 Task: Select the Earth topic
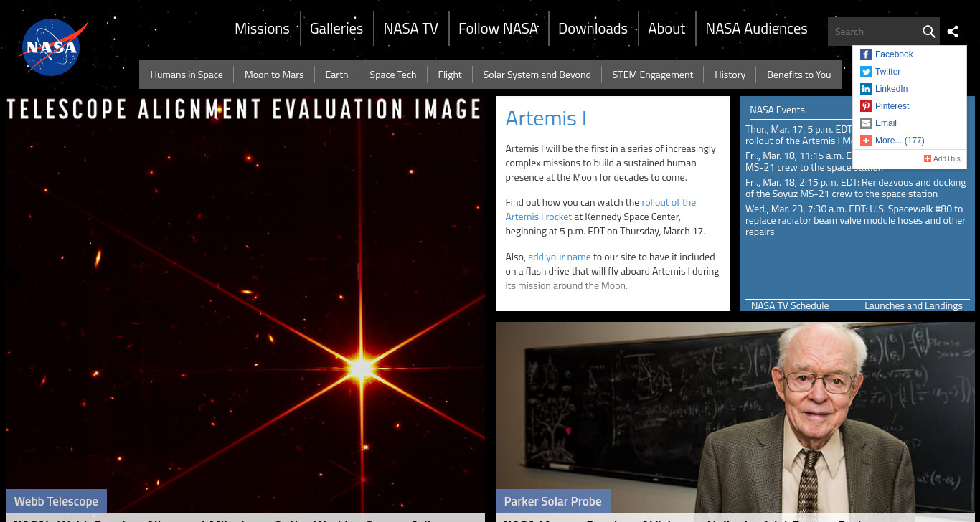point(336,75)
